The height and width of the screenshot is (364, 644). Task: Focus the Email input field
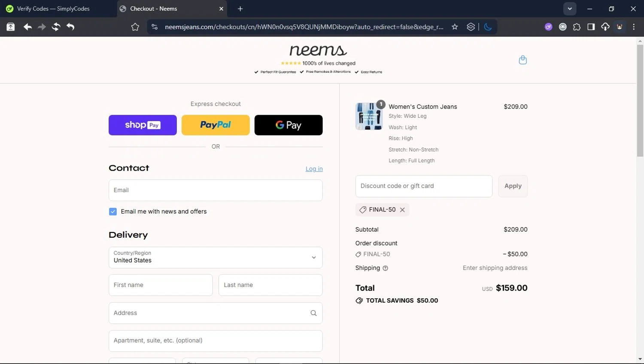(x=216, y=190)
